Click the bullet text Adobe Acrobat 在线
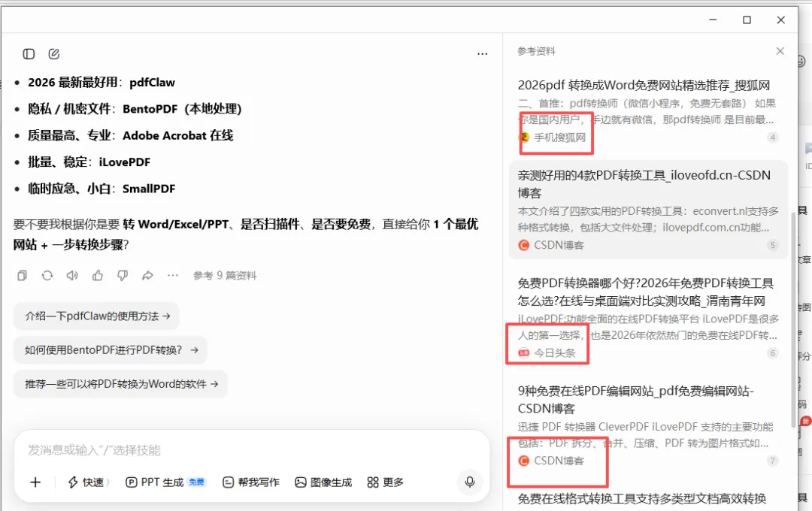The width and height of the screenshot is (812, 511). (177, 136)
